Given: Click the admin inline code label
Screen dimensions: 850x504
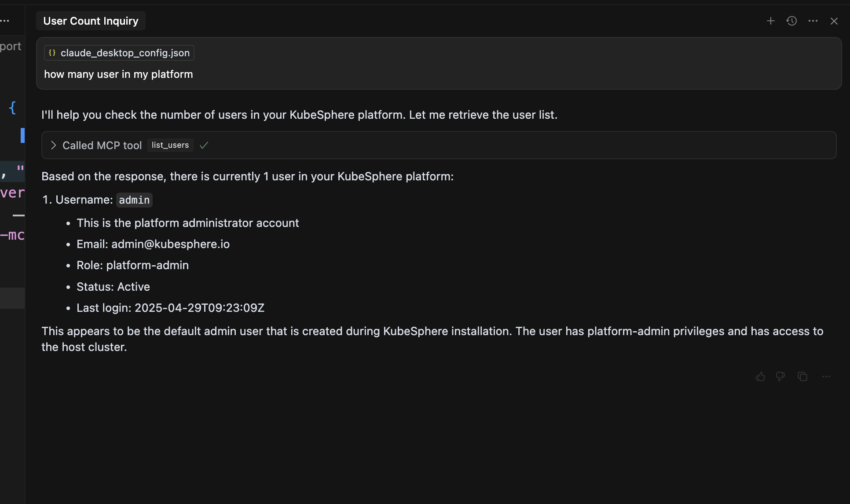Looking at the screenshot, I should (x=134, y=200).
